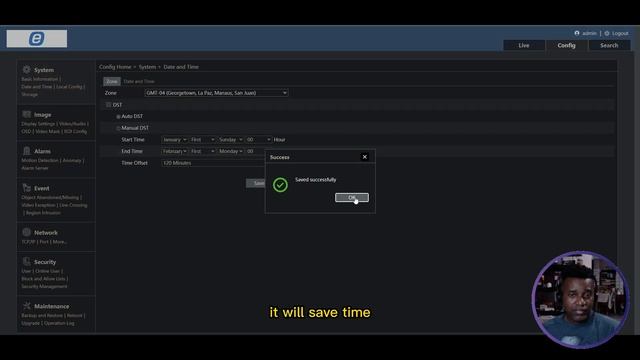Viewport: 640px width, 360px height.
Task: Click the brand logo at top left
Action: tap(37, 39)
